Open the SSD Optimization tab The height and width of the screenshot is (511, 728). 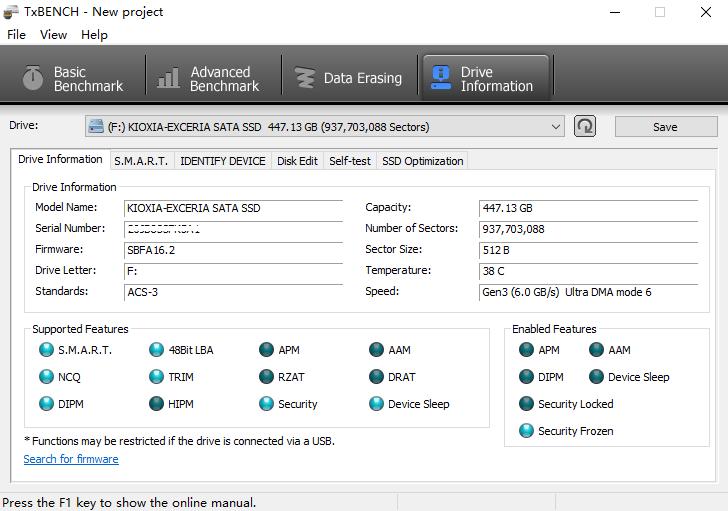pos(422,161)
